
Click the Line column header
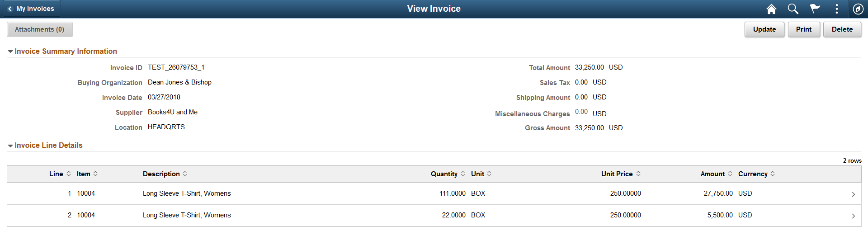pos(56,174)
